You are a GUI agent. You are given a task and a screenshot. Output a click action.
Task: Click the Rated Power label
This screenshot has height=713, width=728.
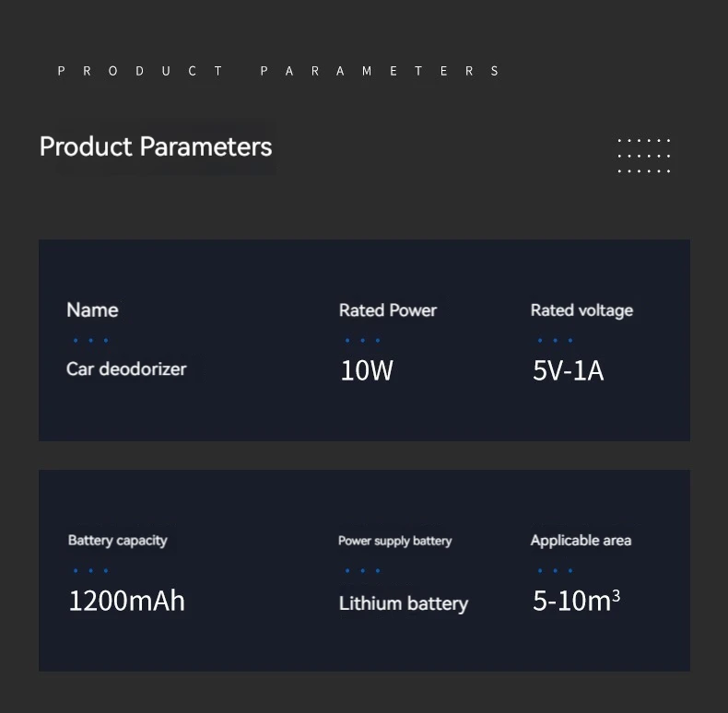pos(388,310)
